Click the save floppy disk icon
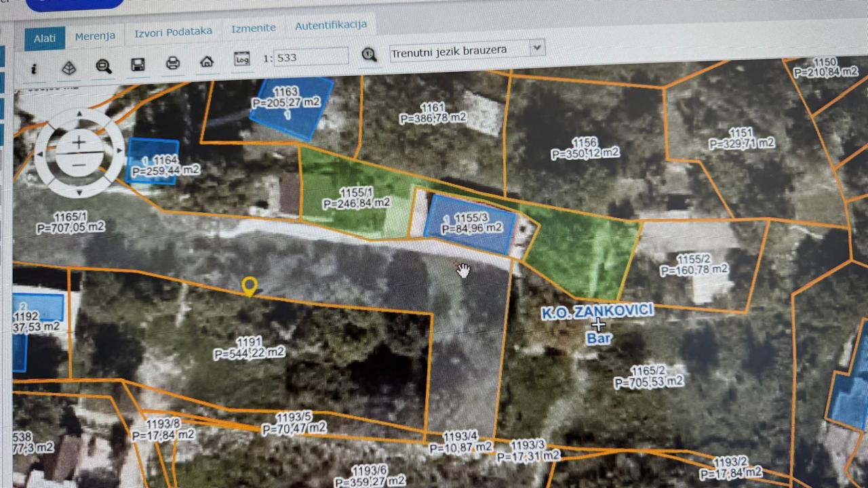This screenshot has height=488, width=868. [x=138, y=65]
